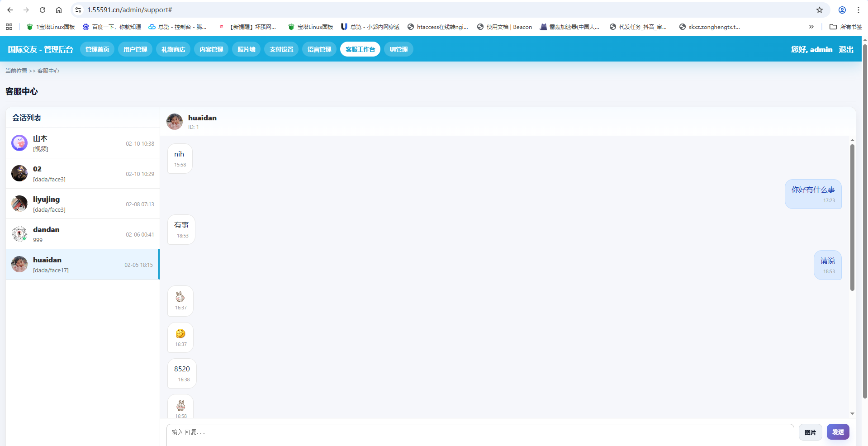Click the 退出 logout link
The height and width of the screenshot is (446, 868).
846,49
